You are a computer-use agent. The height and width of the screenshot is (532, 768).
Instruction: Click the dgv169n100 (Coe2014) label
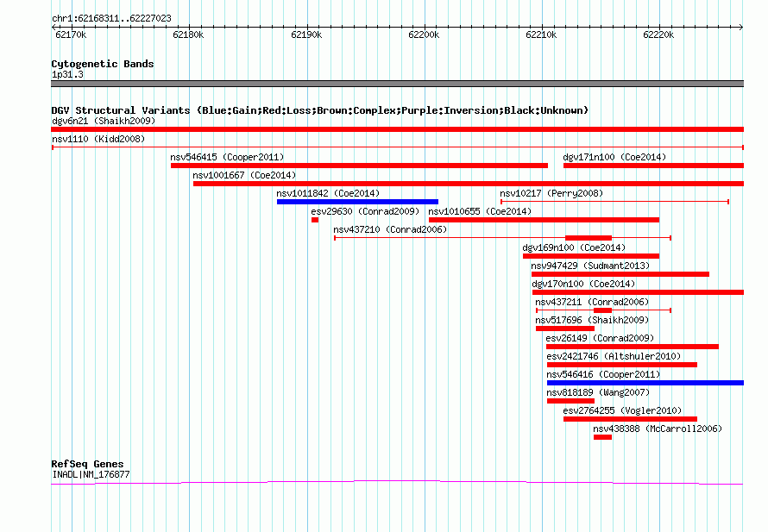(574, 247)
